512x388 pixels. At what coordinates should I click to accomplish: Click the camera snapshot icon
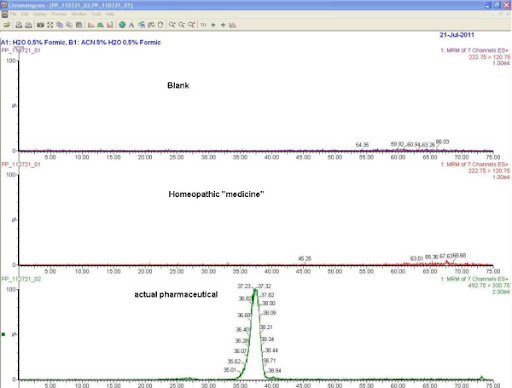click(40, 25)
